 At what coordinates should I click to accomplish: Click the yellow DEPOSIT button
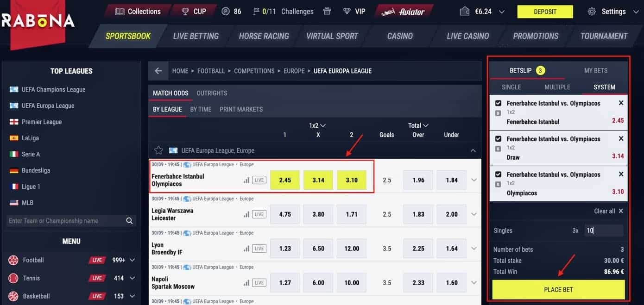click(x=545, y=12)
